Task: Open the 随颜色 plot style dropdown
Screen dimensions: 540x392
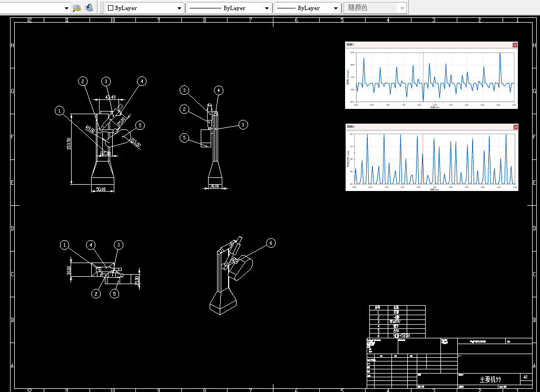Action: [x=376, y=8]
